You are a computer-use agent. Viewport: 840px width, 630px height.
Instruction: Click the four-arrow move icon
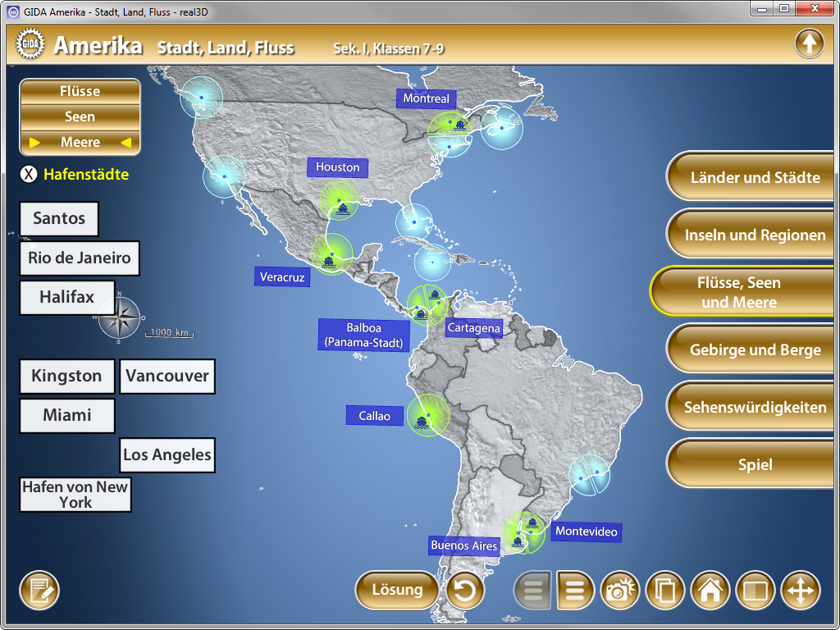(800, 590)
